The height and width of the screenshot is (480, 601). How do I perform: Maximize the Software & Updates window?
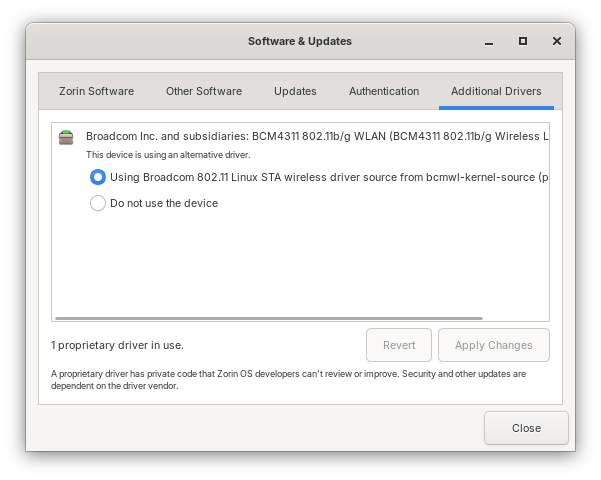pos(522,42)
